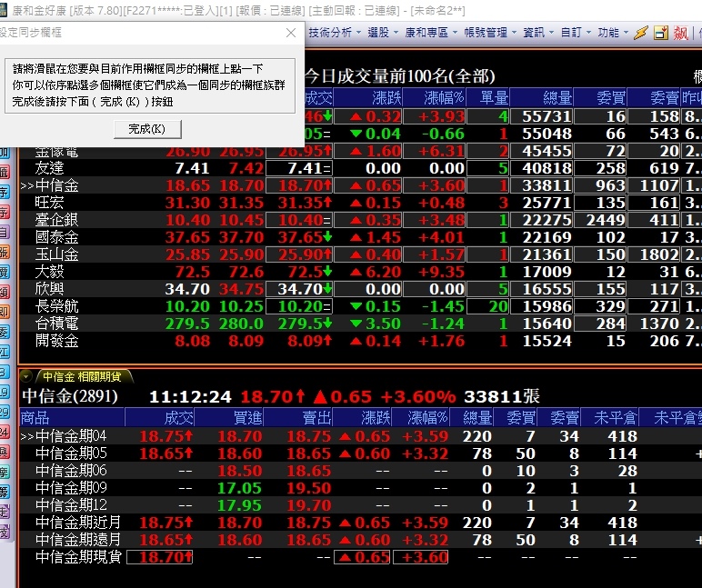The image size is (702, 588).
Task: Click the red 24 sidebar icon
Action: tap(5, 432)
